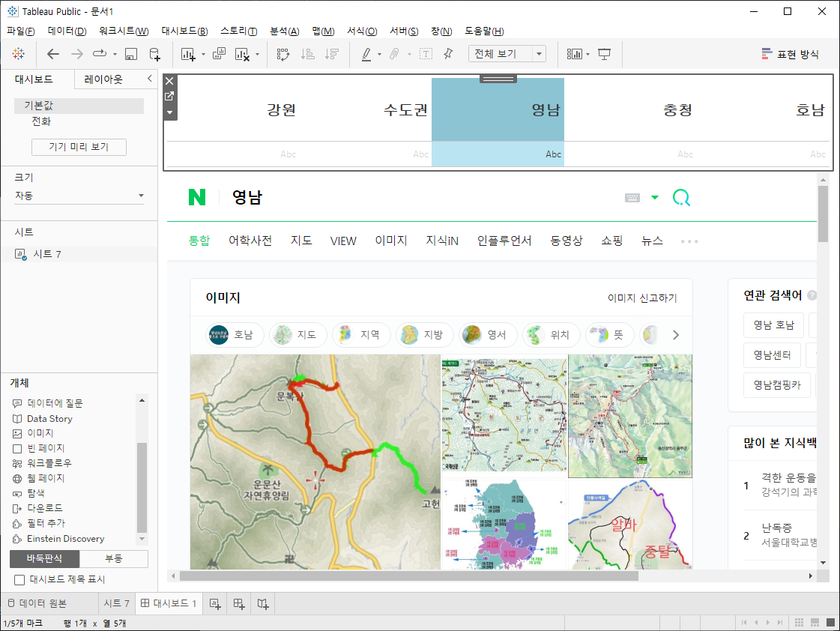Click the large 운문산 hiking map thumbnail
This screenshot has width=840, height=631.
click(315, 462)
